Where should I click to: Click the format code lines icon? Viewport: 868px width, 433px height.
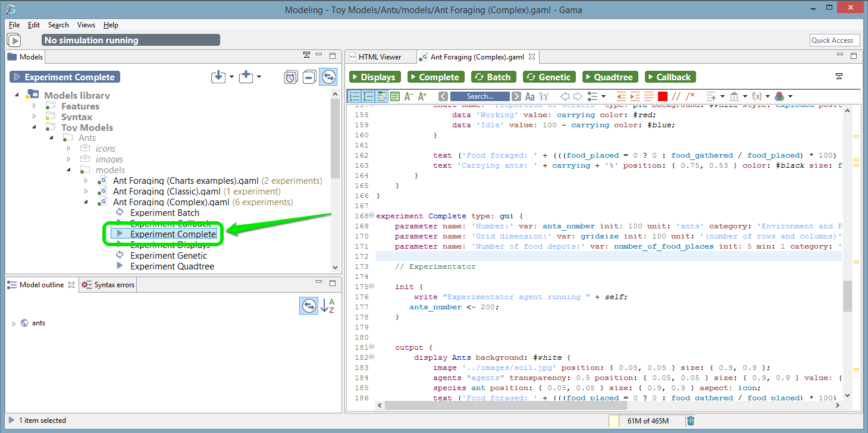pyautogui.click(x=648, y=96)
